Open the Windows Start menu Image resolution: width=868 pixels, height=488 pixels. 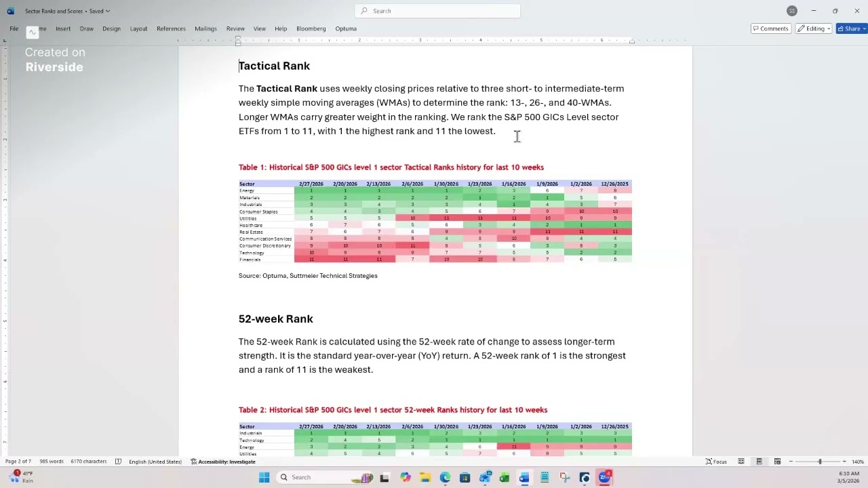264,477
